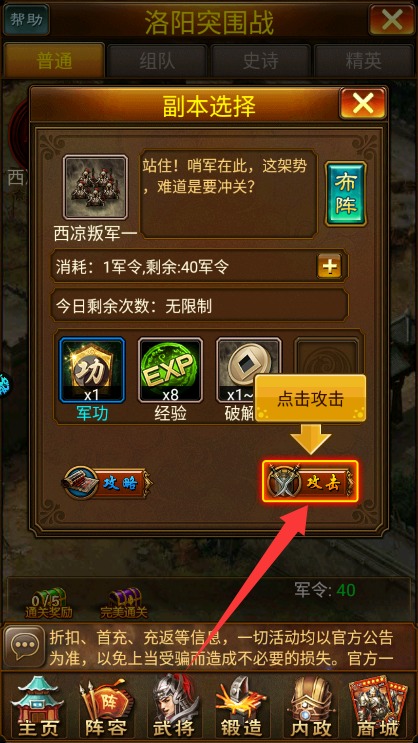Open 阵容 lineup in bottom bar

pyautogui.click(x=103, y=706)
